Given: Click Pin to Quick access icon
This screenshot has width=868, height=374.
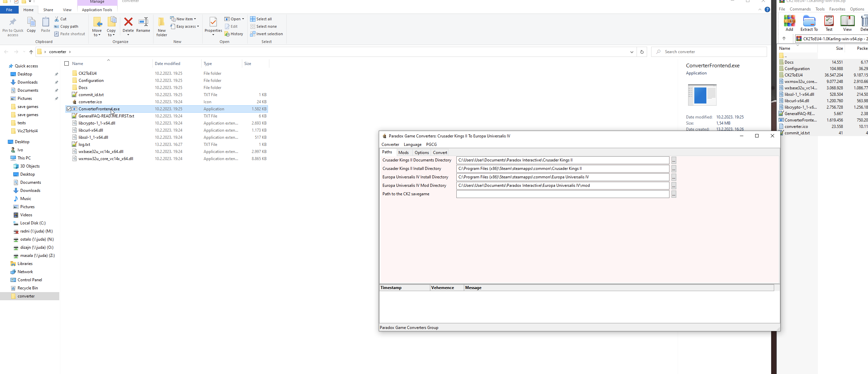Looking at the screenshot, I should tap(13, 22).
